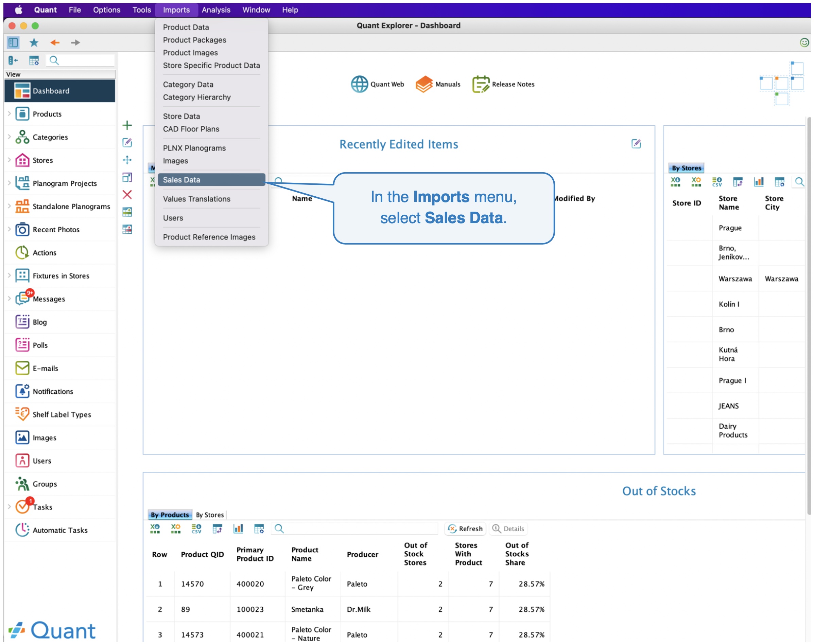The height and width of the screenshot is (644, 815).
Task: Open the Users sidebar icon
Action: tap(22, 461)
